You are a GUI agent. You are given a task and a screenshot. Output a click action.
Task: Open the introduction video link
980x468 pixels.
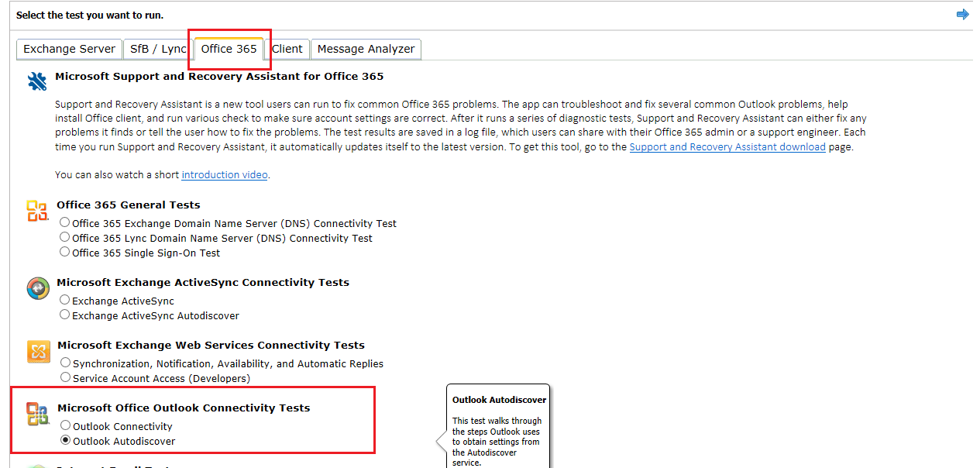click(x=225, y=175)
